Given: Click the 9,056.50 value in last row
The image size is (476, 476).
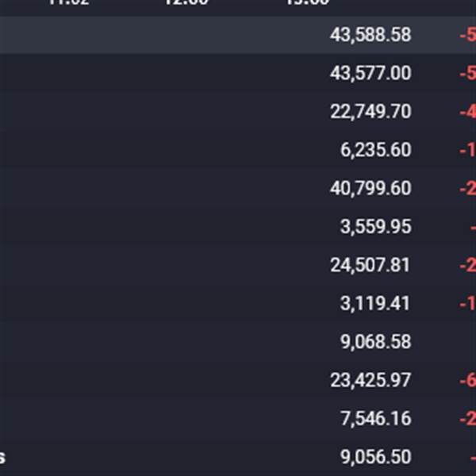Looking at the screenshot, I should [376, 457].
